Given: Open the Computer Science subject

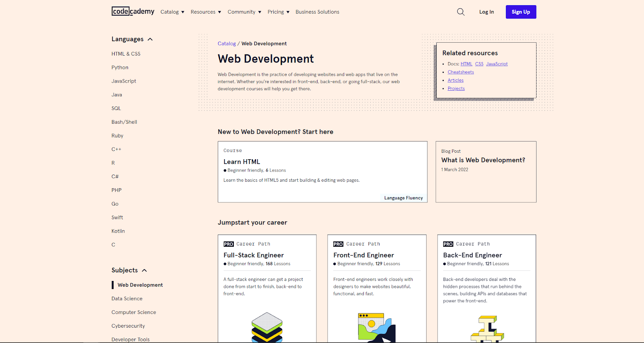Looking at the screenshot, I should pos(134,312).
